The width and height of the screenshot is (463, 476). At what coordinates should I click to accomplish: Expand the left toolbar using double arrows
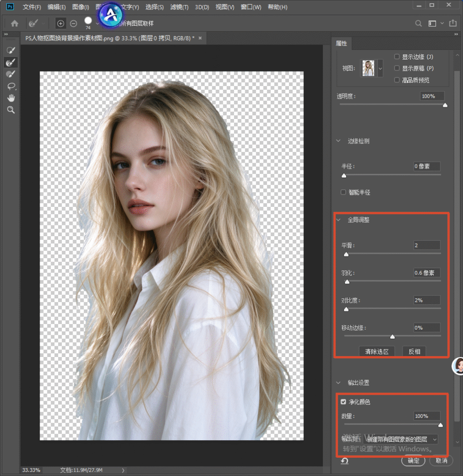(6, 34)
